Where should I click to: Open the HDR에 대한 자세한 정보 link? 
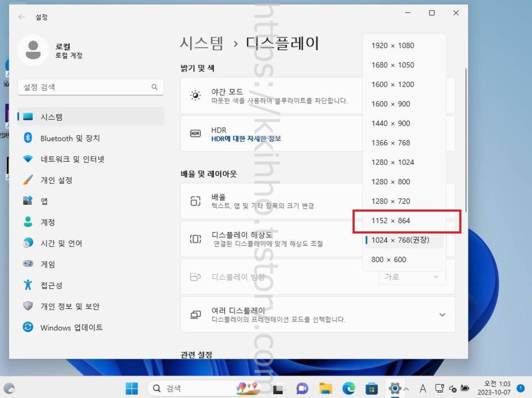[x=246, y=138]
